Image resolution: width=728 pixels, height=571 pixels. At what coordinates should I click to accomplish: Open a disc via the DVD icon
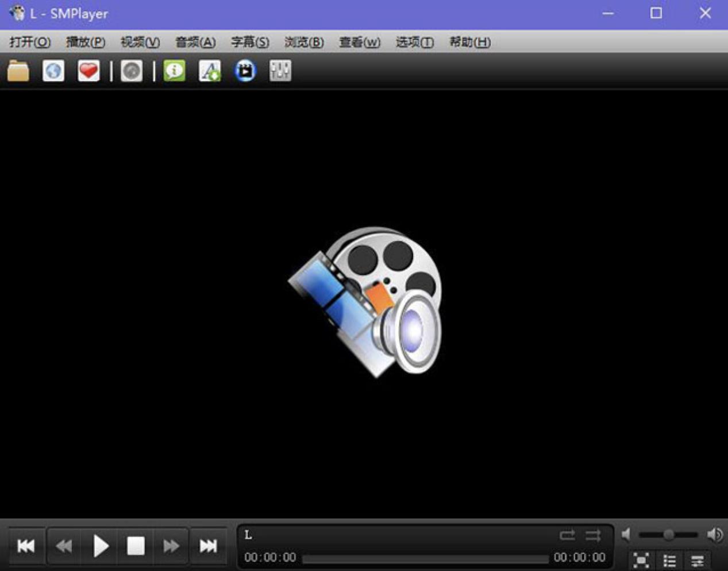[x=130, y=71]
